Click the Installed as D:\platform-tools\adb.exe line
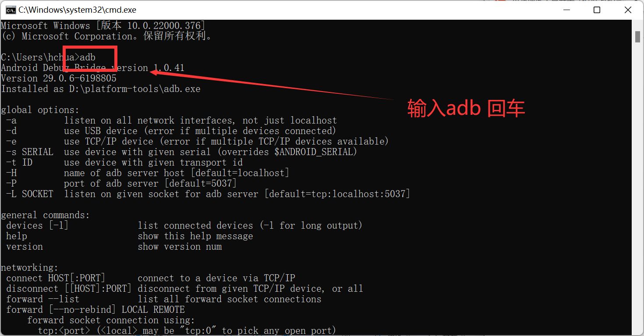This screenshot has width=644, height=336. tap(101, 89)
